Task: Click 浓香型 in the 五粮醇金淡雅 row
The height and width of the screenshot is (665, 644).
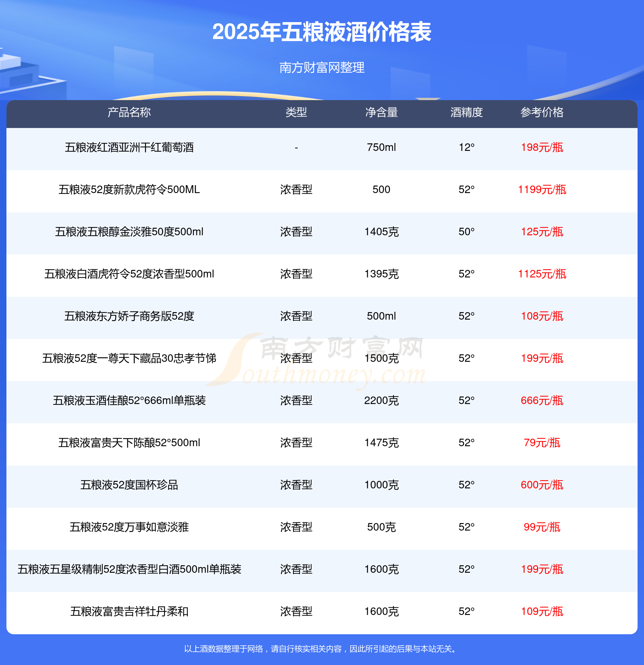Action: [296, 232]
